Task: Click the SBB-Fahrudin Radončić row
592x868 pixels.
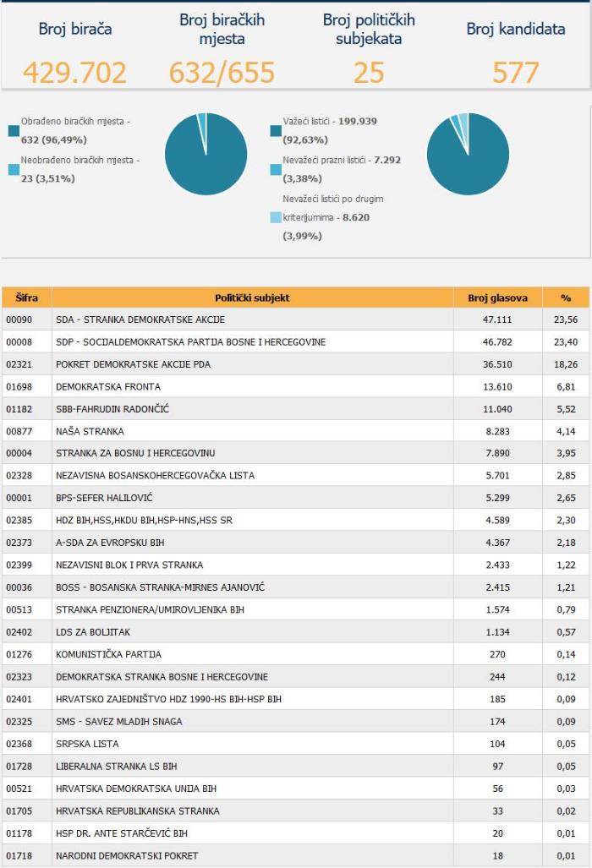Action: (x=296, y=409)
